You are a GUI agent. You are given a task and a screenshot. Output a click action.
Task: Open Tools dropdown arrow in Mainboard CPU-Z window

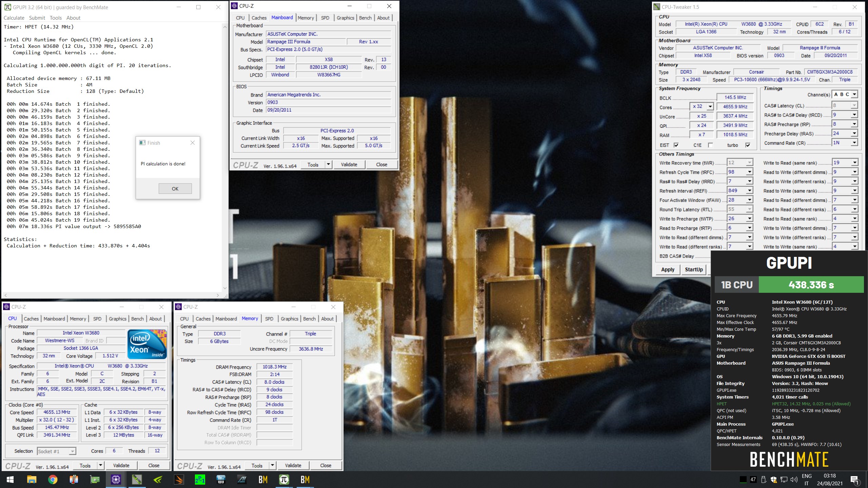(328, 165)
